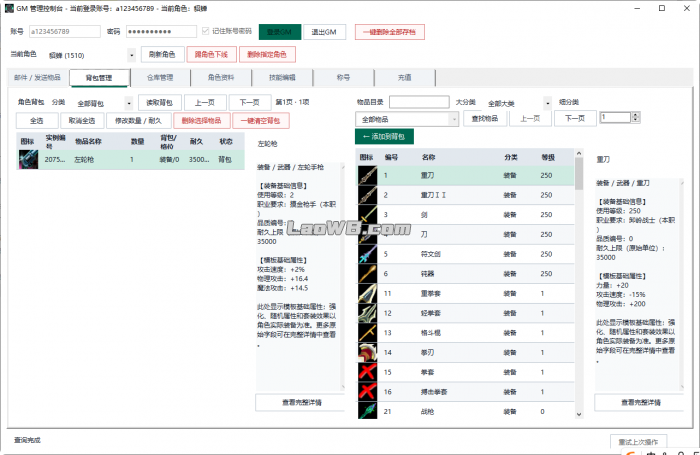The width and height of the screenshot is (700, 455).
Task: Click the 删除指定角色 button
Action: coord(267,54)
